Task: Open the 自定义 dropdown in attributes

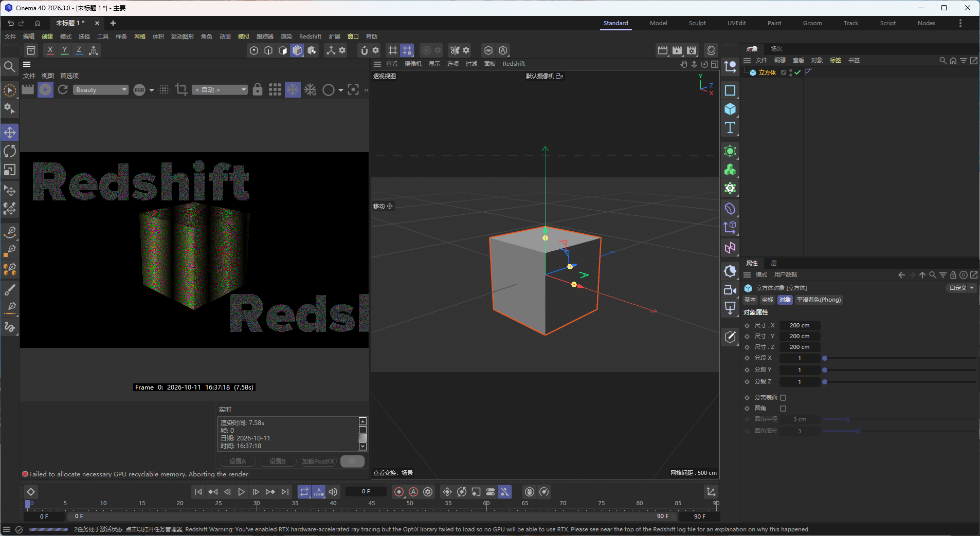Action: click(x=961, y=288)
